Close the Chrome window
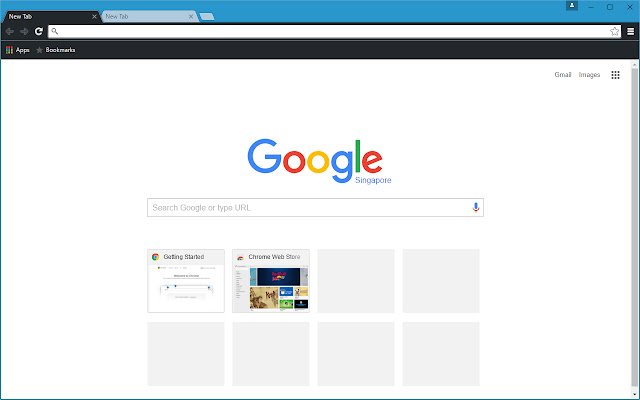Viewport: 640px width, 400px height. pos(630,7)
